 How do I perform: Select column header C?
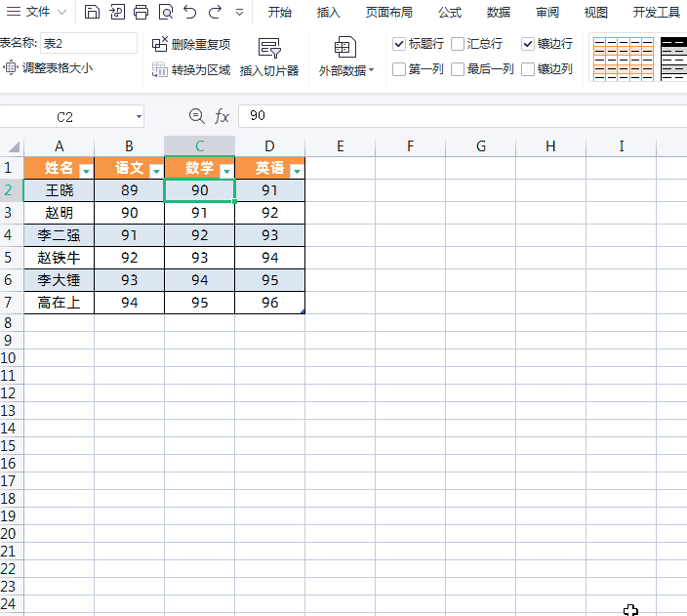(x=199, y=146)
